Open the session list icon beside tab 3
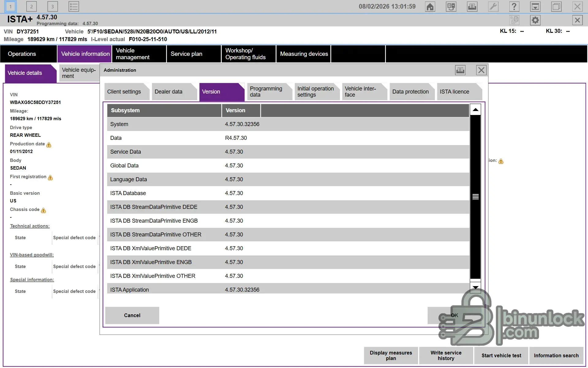The image size is (588, 368). pos(73,6)
